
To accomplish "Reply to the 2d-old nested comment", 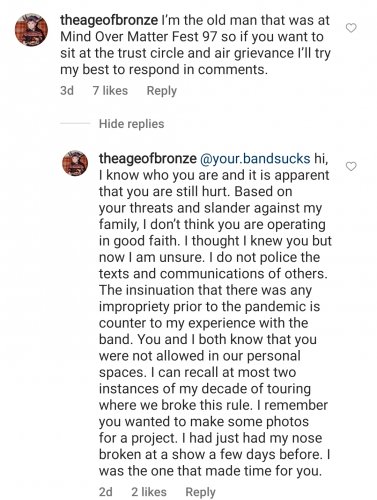I will 200,492.
